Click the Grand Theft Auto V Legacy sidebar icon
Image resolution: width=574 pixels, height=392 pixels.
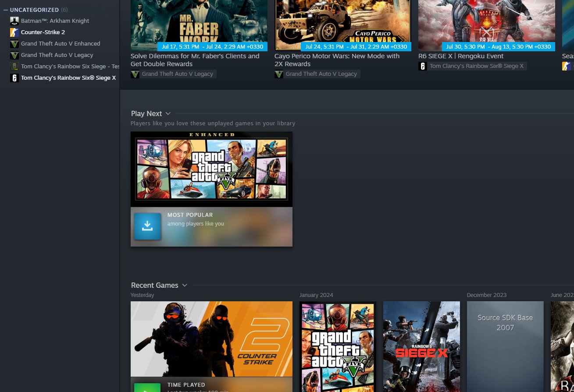[14, 55]
